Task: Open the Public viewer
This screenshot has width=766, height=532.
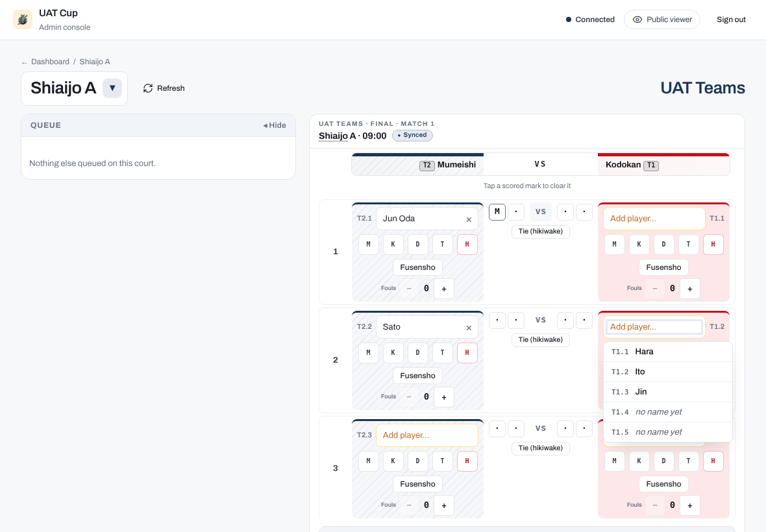Action: (662, 19)
